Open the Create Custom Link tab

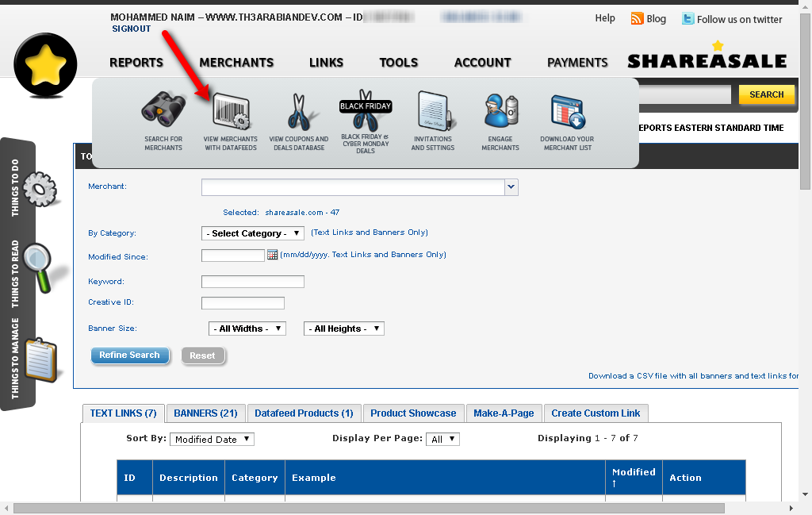tap(596, 413)
